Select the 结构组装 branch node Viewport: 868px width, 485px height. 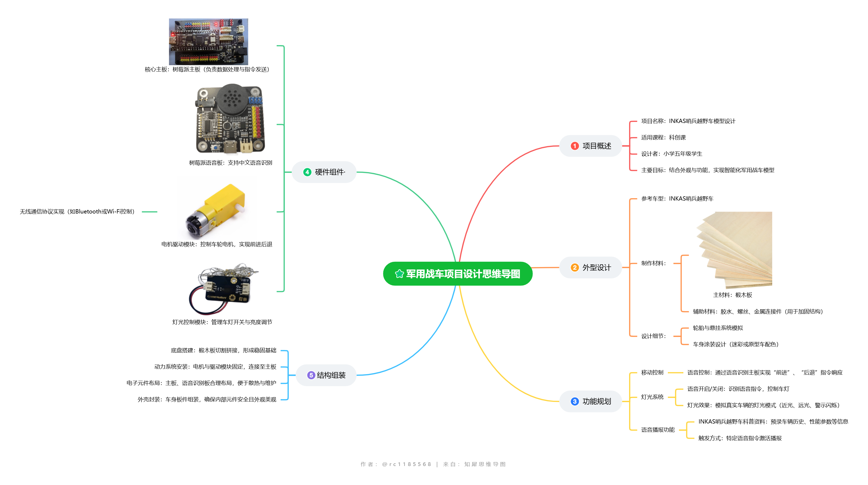pos(326,375)
